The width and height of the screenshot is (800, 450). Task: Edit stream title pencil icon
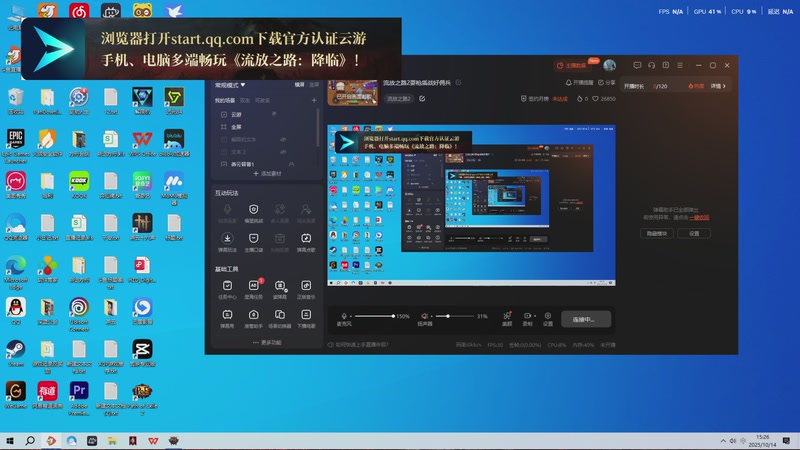[458, 82]
